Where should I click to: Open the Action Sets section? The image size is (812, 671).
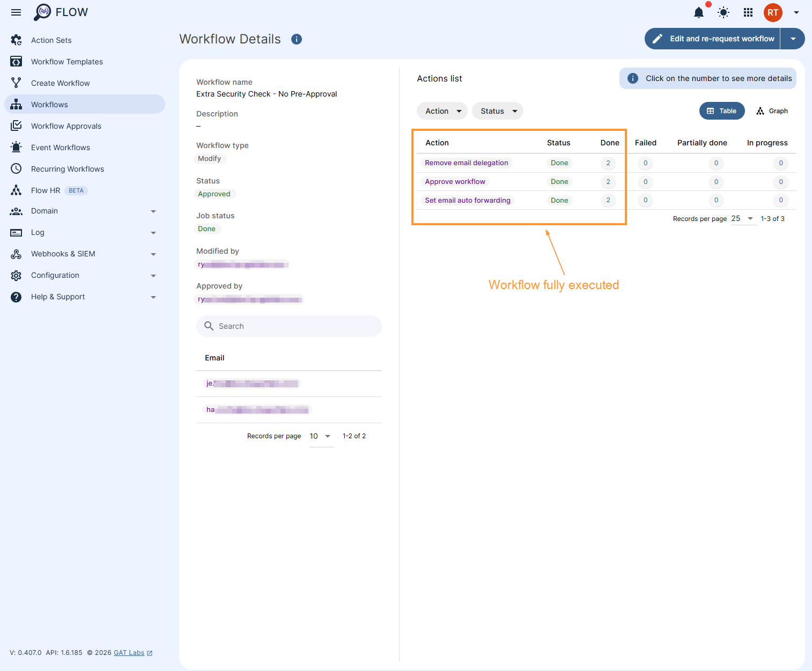pyautogui.click(x=51, y=40)
